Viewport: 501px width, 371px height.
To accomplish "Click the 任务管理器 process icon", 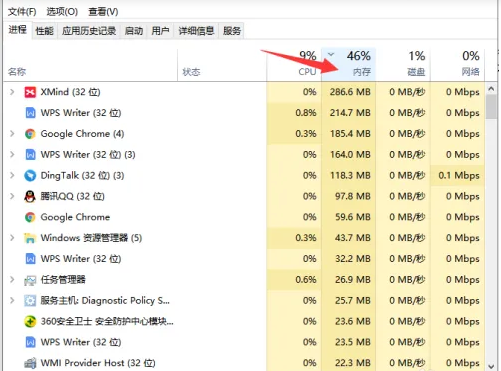I will pos(30,280).
